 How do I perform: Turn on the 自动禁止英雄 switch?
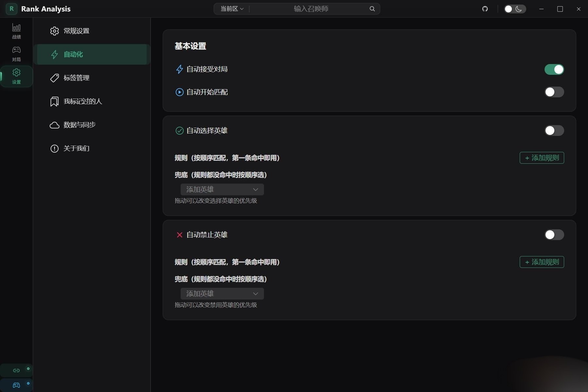click(x=554, y=235)
